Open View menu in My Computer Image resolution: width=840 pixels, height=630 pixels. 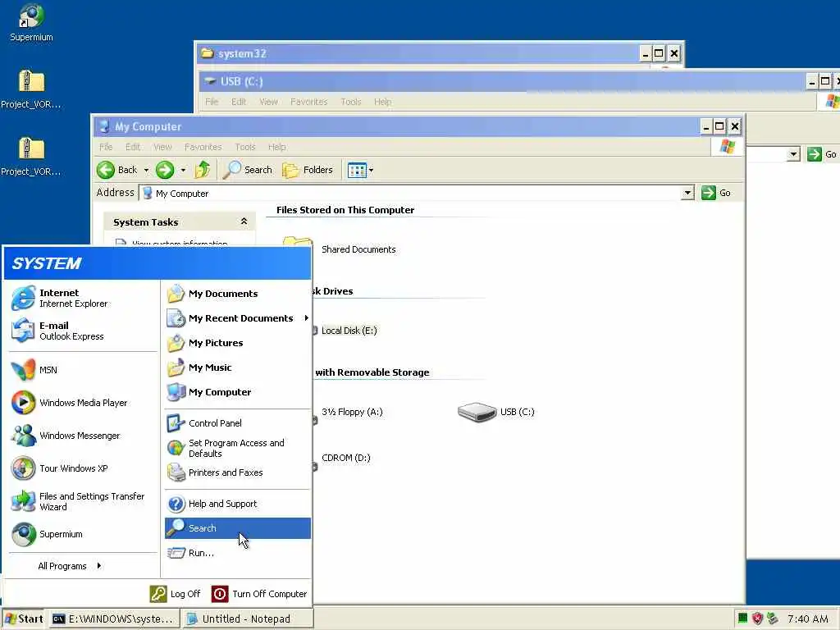point(163,147)
